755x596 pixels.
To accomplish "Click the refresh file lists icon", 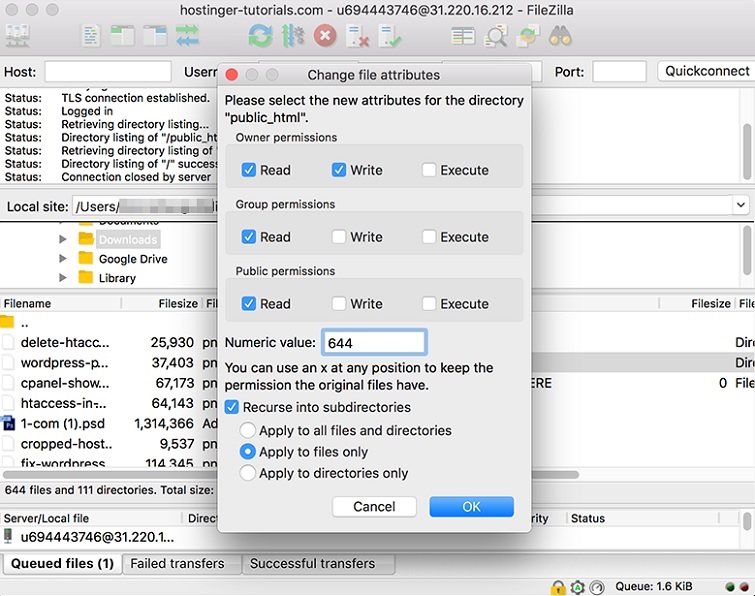I will coord(260,37).
